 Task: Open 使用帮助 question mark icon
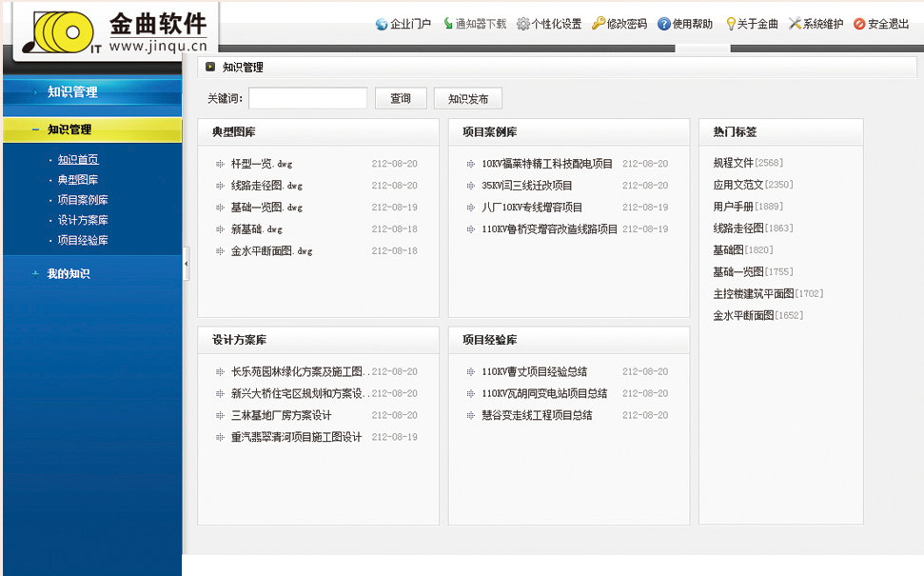[x=664, y=24]
